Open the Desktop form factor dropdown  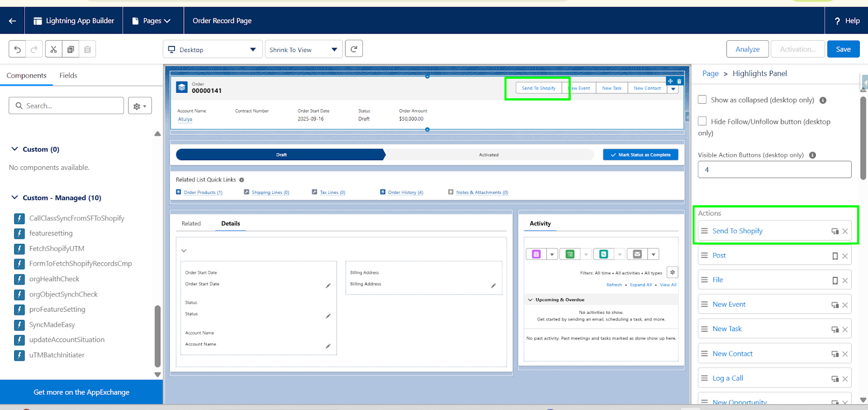[212, 49]
